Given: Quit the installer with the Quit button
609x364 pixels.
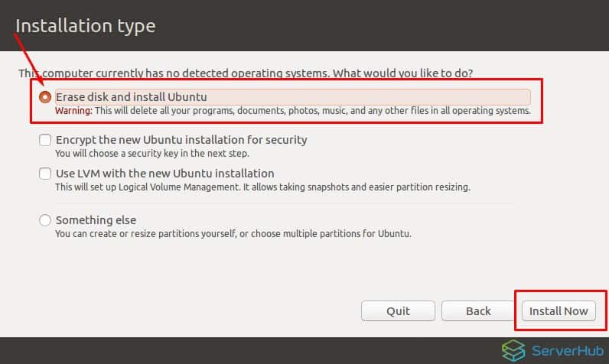Looking at the screenshot, I should 398,311.
